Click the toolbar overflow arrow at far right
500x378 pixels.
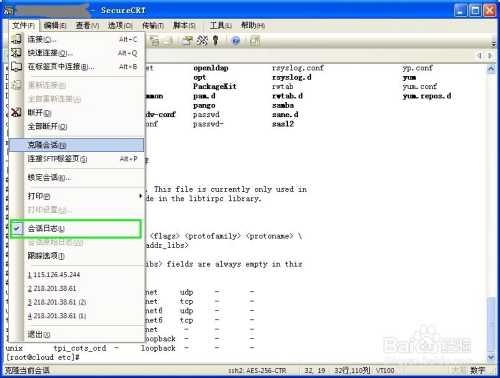pos(494,43)
